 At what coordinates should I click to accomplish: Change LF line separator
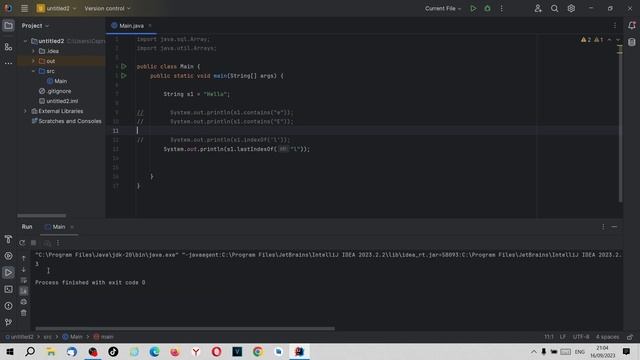point(563,337)
